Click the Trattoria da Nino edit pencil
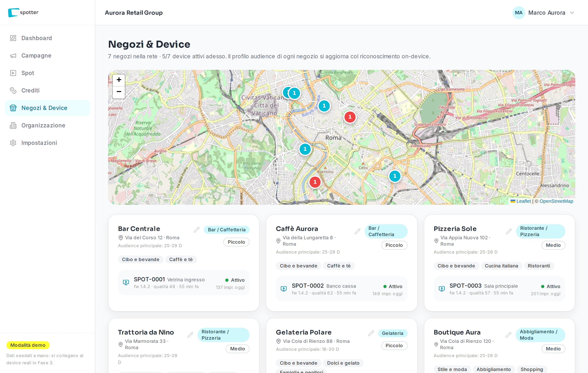The width and height of the screenshot is (588, 373). (190, 335)
